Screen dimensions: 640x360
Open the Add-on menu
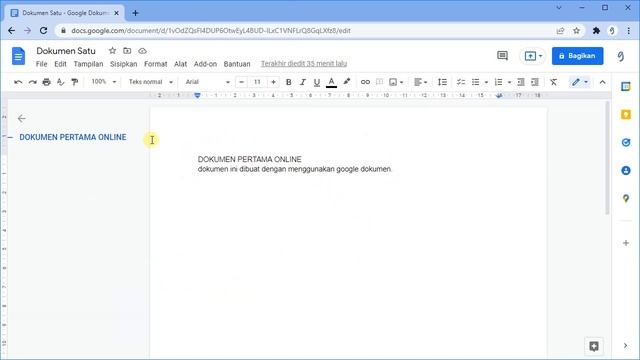point(205,64)
